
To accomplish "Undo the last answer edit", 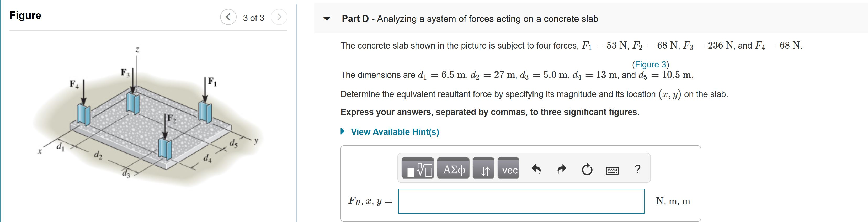I will pyautogui.click(x=536, y=170).
